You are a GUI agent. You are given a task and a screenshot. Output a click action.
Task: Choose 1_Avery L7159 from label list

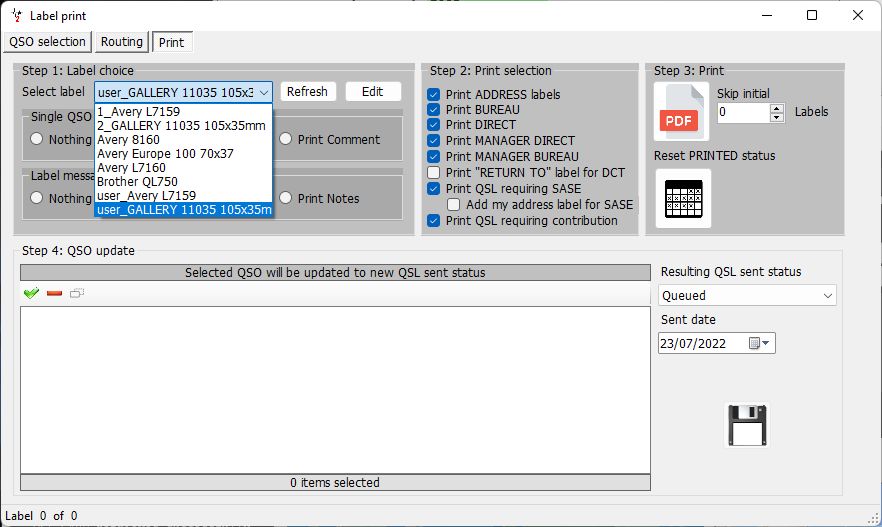click(183, 111)
